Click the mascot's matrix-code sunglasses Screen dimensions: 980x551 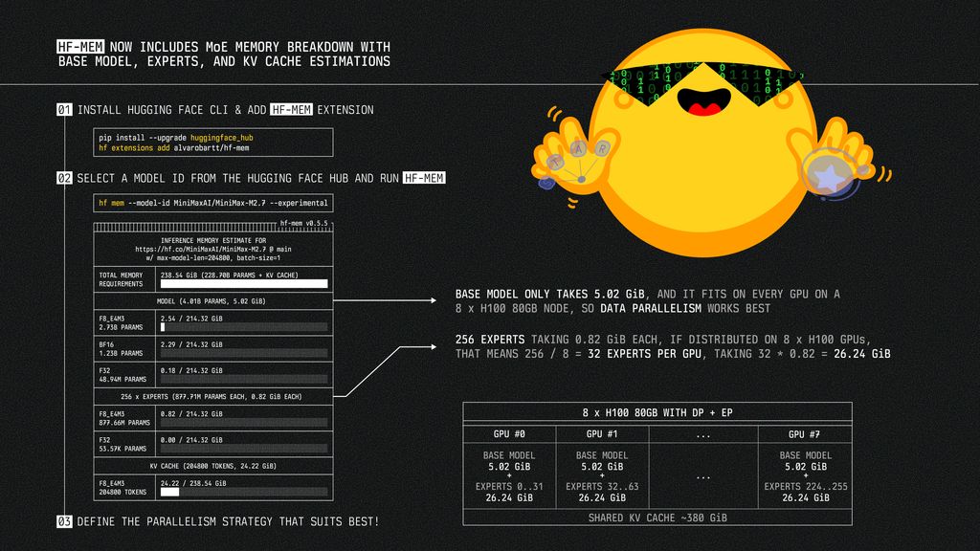[702, 82]
